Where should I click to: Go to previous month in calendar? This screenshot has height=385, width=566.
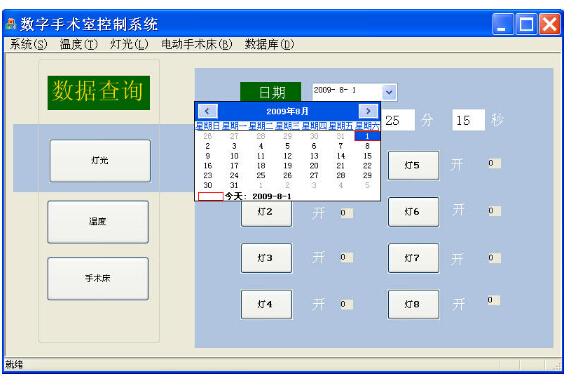pos(208,111)
